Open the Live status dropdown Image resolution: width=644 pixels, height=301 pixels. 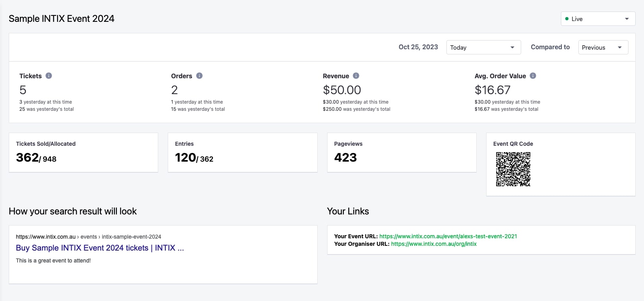pos(597,19)
